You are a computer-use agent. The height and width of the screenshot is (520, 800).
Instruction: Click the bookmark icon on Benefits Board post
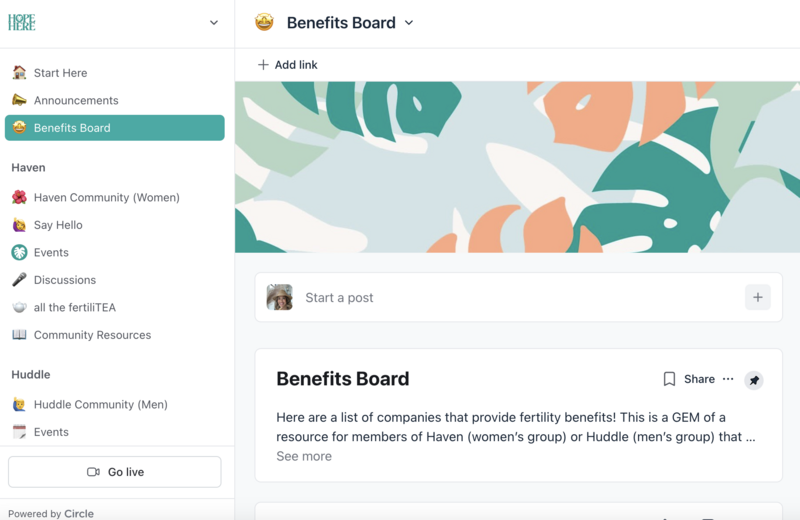[669, 379]
